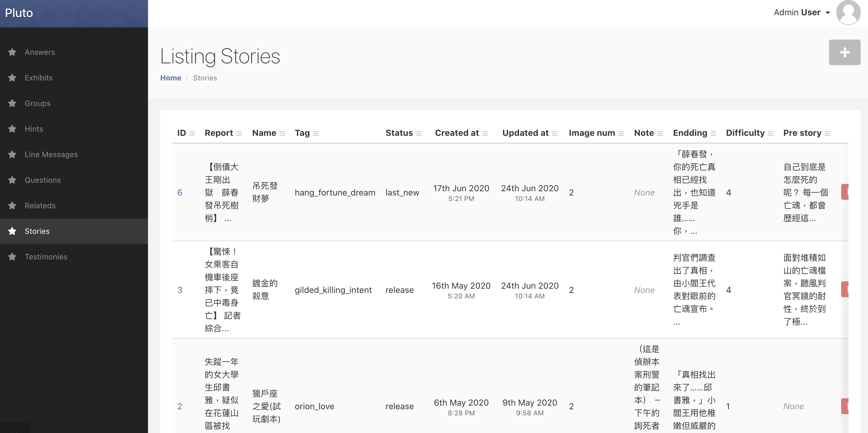Sort by Status column handle

(419, 133)
